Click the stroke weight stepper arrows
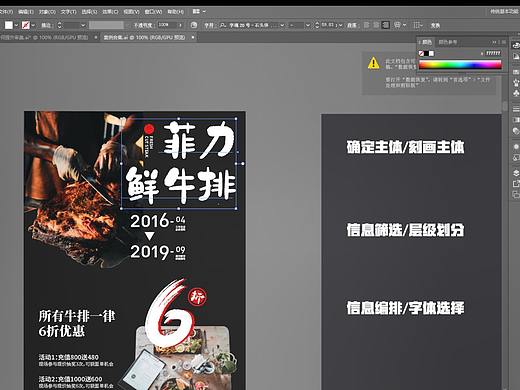The image size is (520, 390). point(60,25)
